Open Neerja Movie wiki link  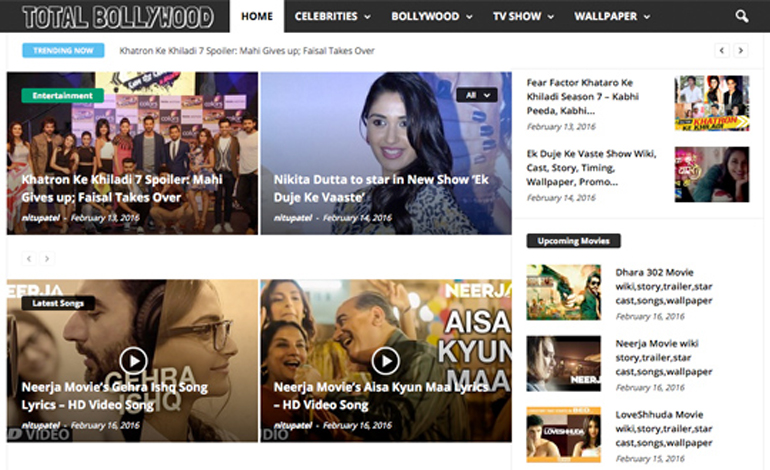[x=663, y=357]
